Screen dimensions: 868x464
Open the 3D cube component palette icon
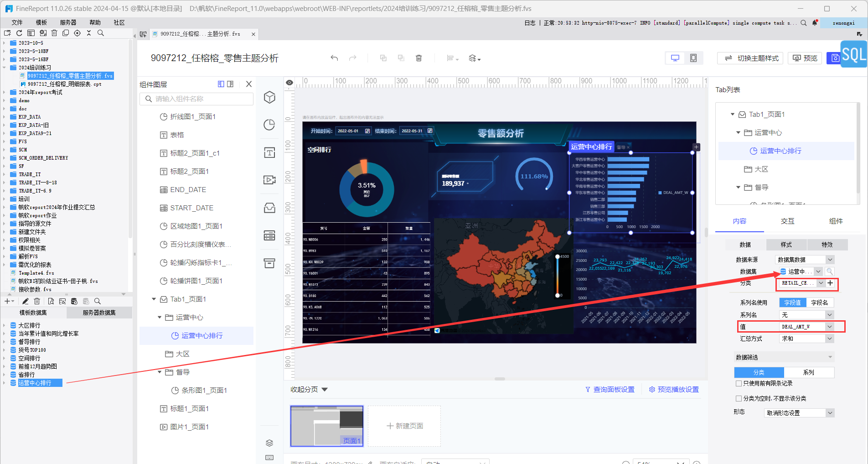269,97
